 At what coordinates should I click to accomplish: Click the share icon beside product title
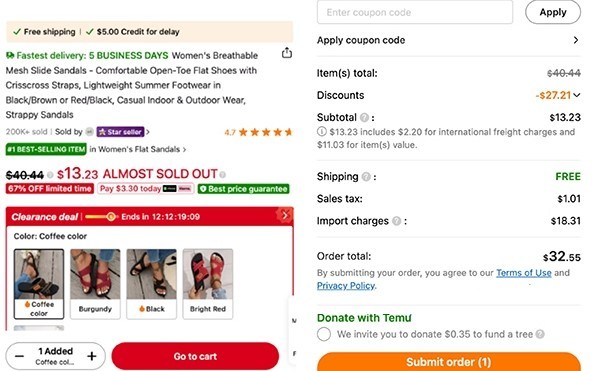(x=287, y=53)
